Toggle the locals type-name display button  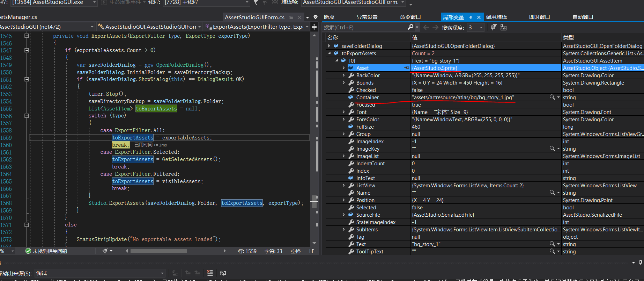(503, 27)
